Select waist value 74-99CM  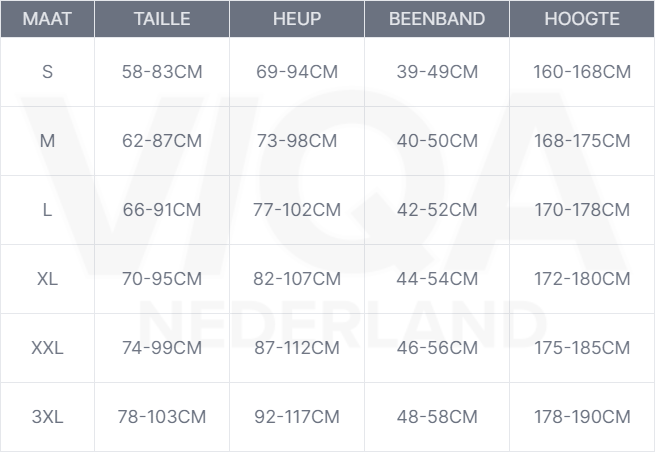coord(162,348)
